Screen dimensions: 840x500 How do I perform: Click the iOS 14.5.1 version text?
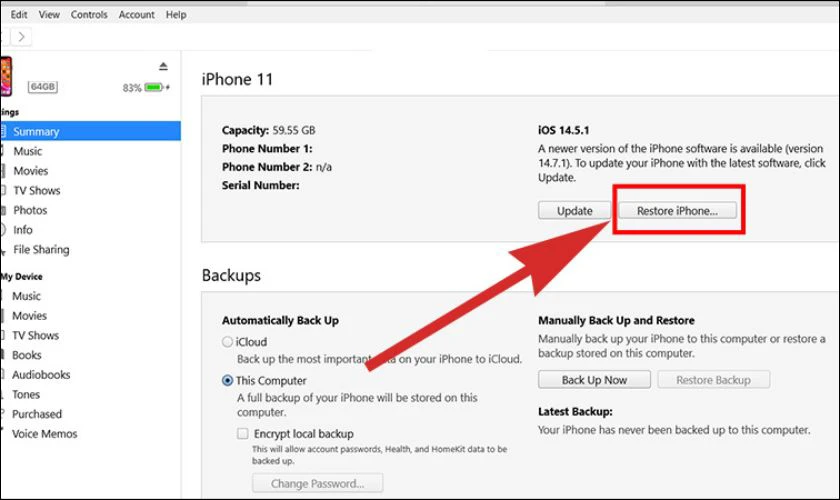(564, 130)
